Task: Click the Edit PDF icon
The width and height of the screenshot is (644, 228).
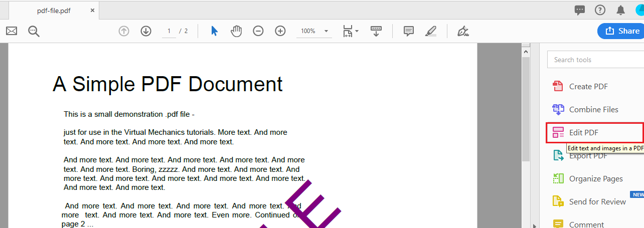Action: tap(558, 133)
